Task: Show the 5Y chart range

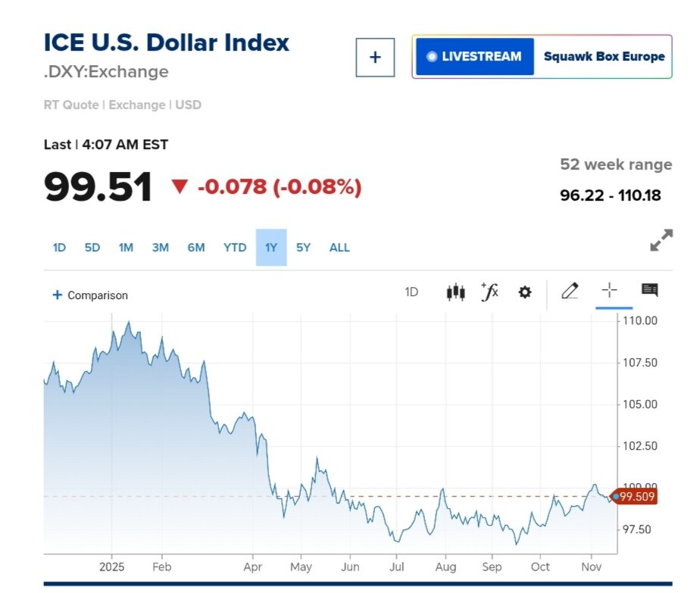Action: tap(303, 248)
